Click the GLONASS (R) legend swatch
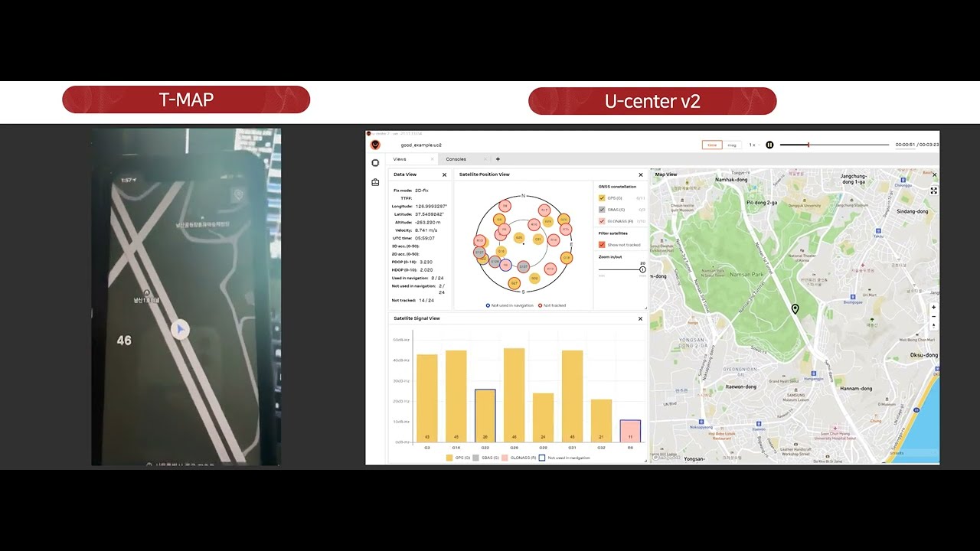Screen dimensions: 980x551 pos(506,458)
